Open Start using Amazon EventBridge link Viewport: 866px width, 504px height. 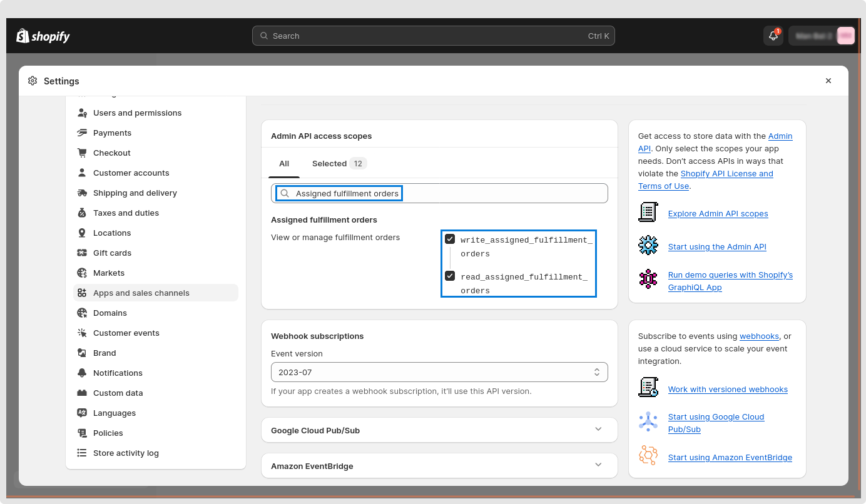click(x=730, y=458)
